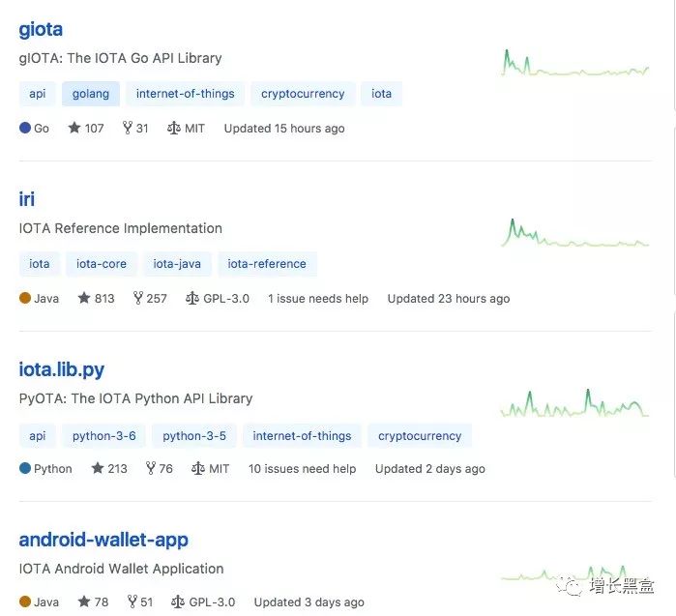Click iri commit activity graph
Image resolution: width=676 pixels, height=616 pixels.
tap(575, 233)
